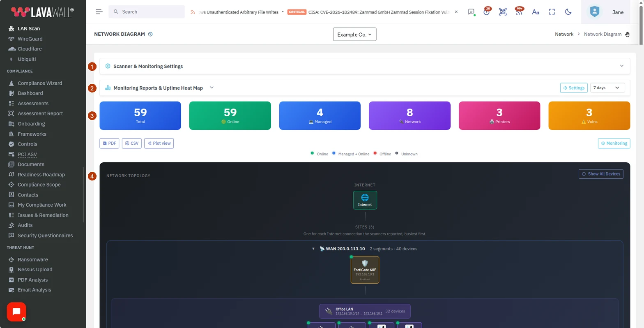
Task: Click the QR code icon
Action: (x=503, y=12)
